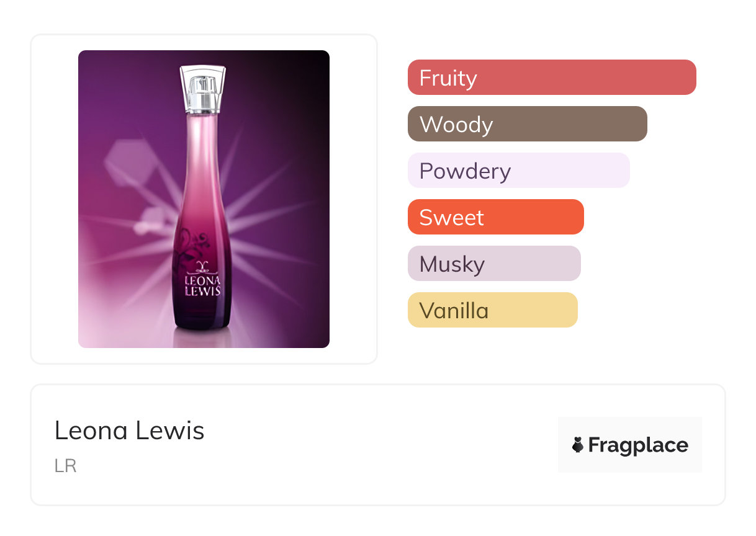Select the Fruity accord bar
The image size is (756, 536).
coord(552,78)
